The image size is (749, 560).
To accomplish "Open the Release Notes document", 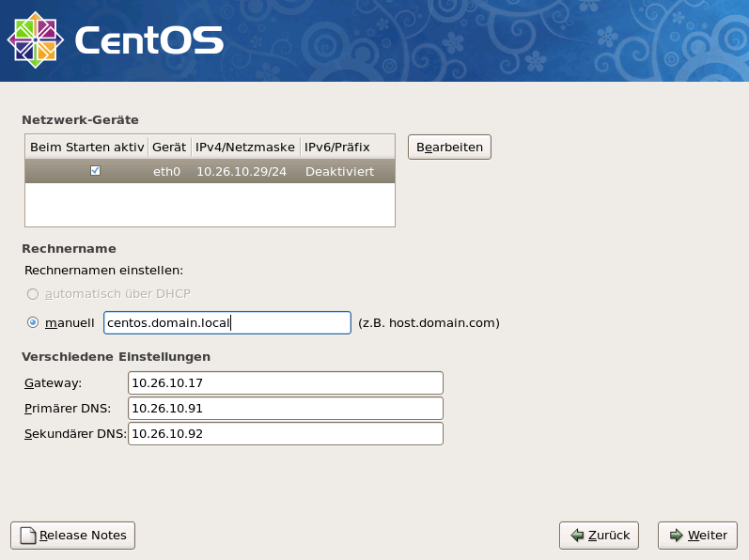I will tap(73, 536).
